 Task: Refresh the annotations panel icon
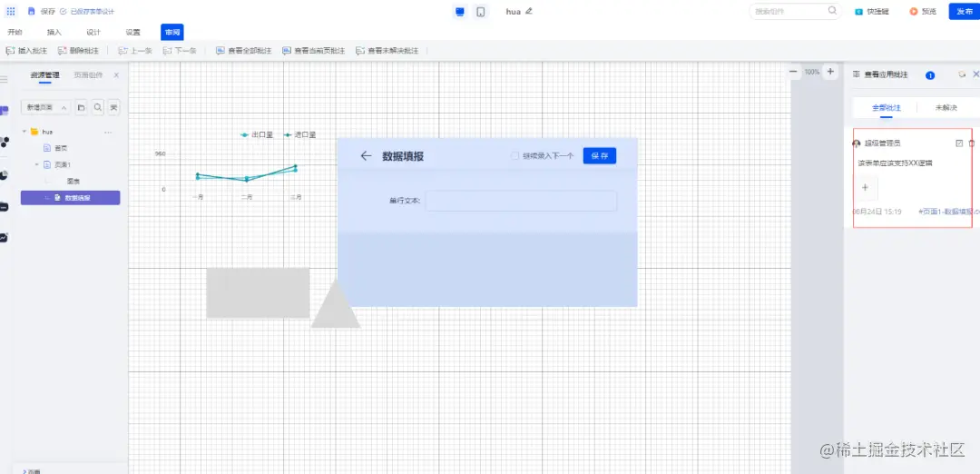[962, 74]
